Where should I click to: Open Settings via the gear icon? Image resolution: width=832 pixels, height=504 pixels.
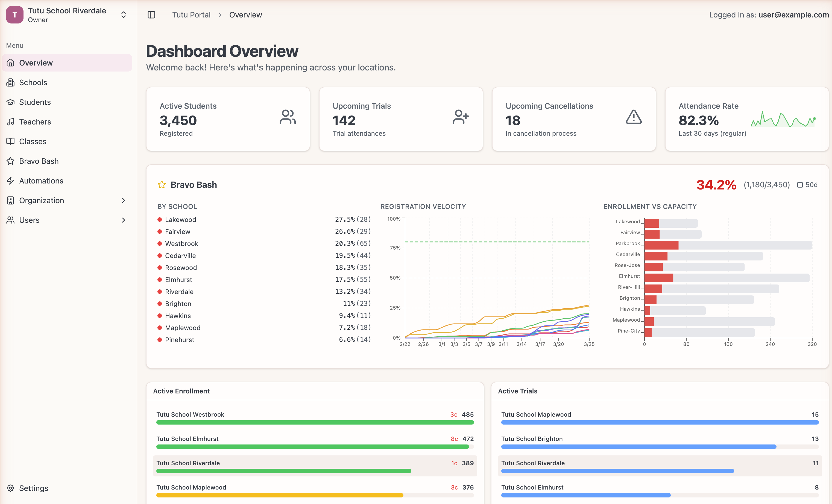(x=11, y=488)
